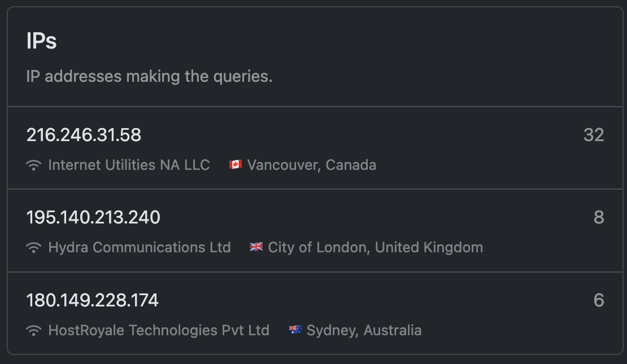Click the wifi icon beside HostRoyale Technologies
The image size is (627, 364).
tap(34, 331)
